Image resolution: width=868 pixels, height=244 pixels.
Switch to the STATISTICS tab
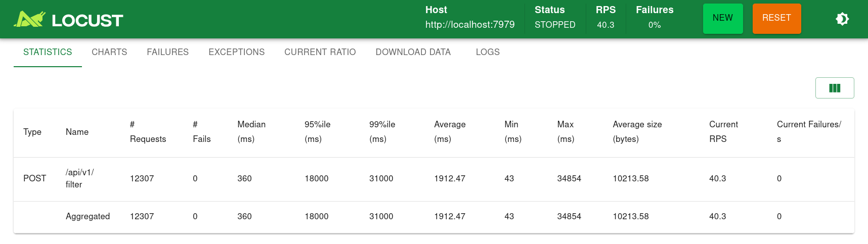48,52
